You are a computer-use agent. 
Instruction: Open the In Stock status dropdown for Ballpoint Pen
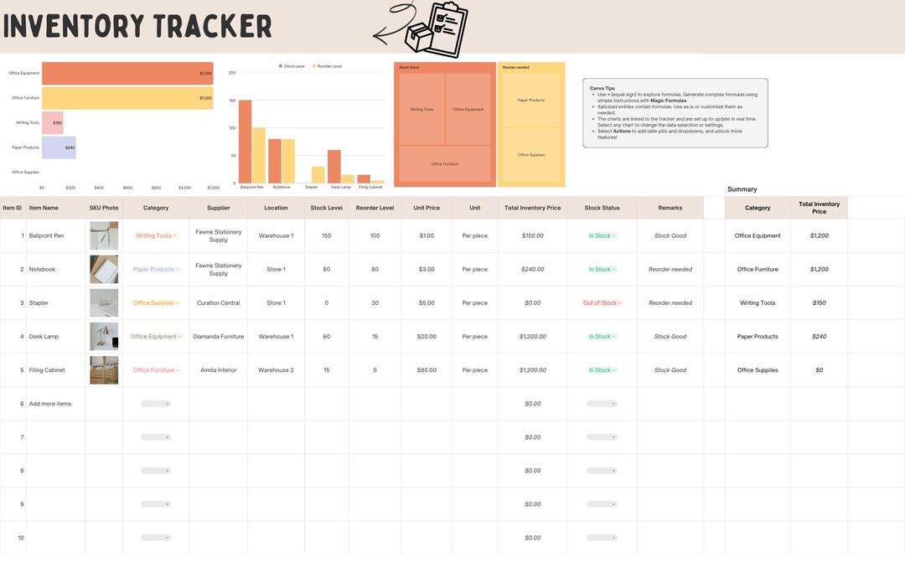tap(602, 235)
